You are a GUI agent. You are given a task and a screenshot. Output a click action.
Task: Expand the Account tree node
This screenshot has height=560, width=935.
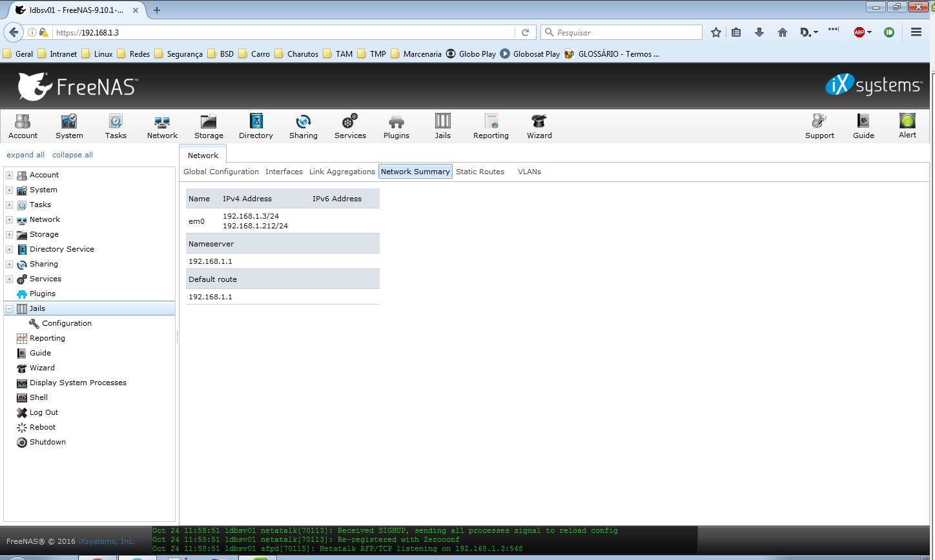10,175
